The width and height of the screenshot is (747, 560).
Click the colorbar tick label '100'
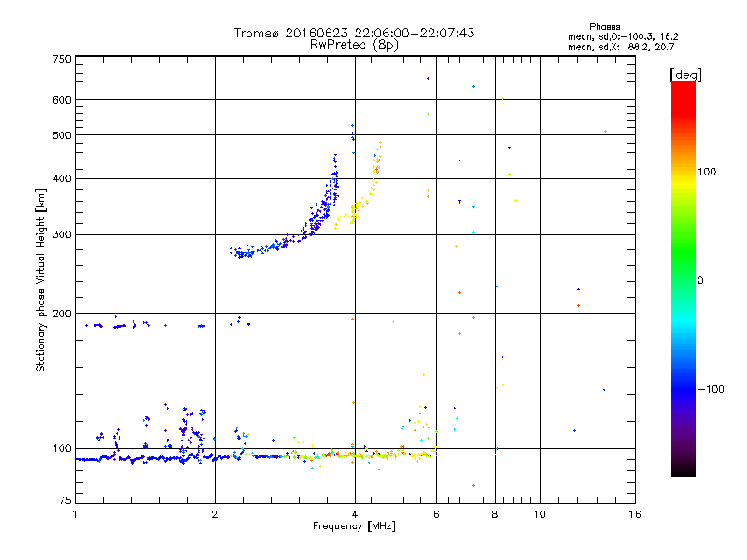click(707, 172)
